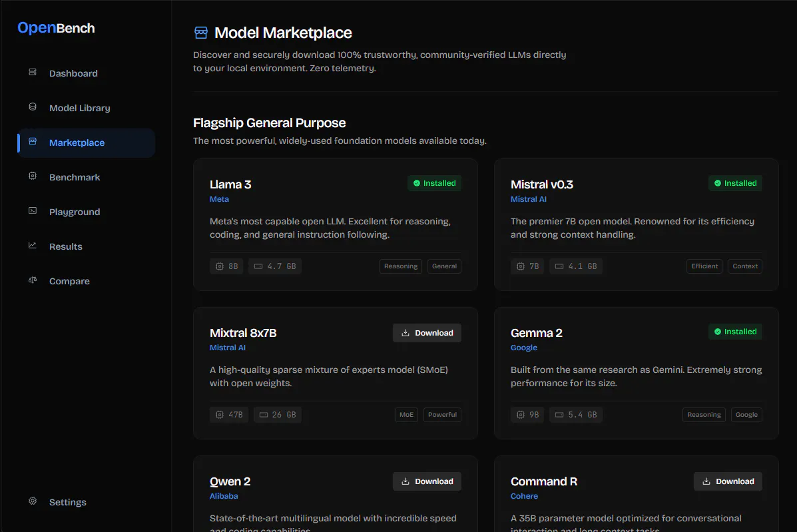Click the Llama 3 4.7 GB size chip

click(x=275, y=266)
